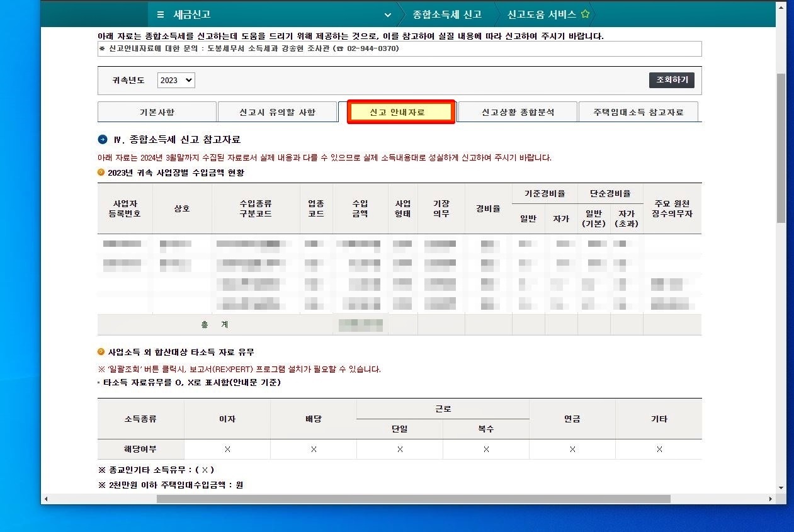Click the 세금신고 menu title
This screenshot has width=794, height=532.
[x=192, y=14]
